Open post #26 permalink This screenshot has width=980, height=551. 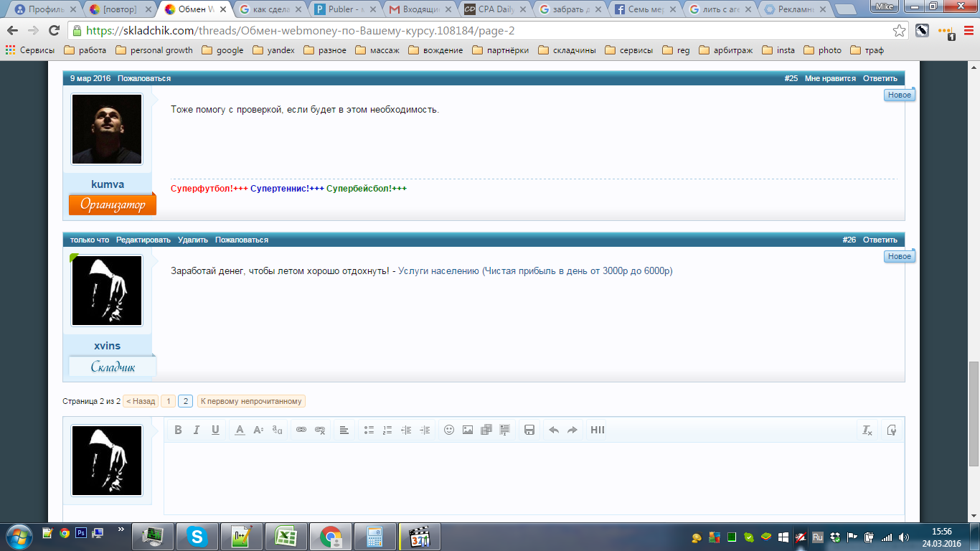click(849, 240)
